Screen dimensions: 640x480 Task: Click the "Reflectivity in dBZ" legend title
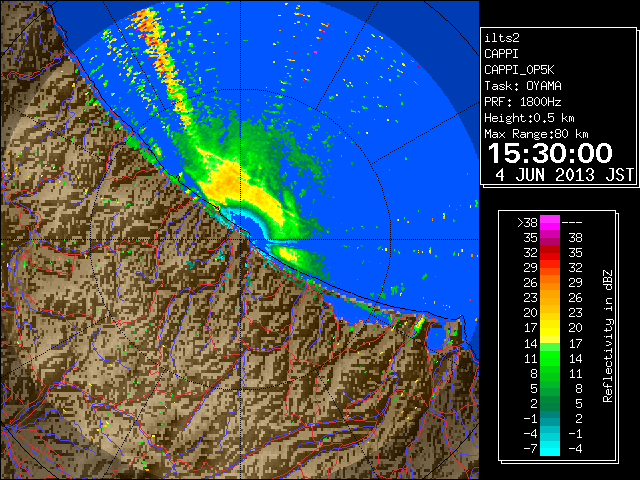607,336
